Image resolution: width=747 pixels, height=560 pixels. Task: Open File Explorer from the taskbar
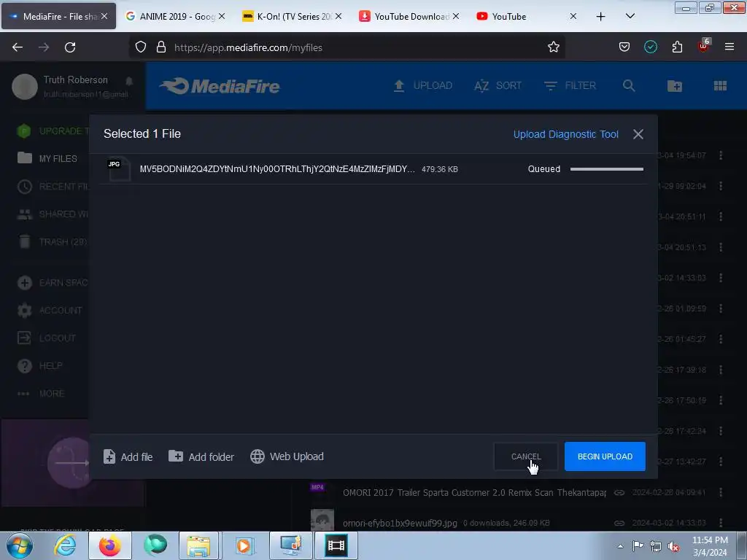198,545
